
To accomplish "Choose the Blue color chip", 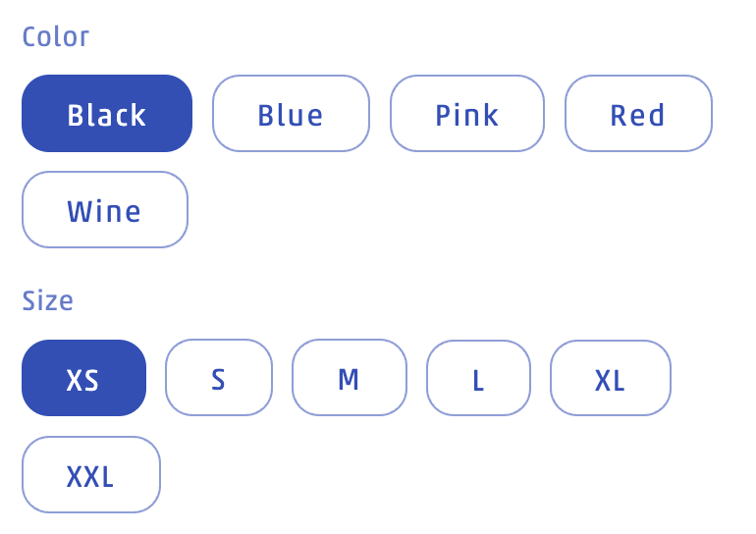I will (x=291, y=114).
